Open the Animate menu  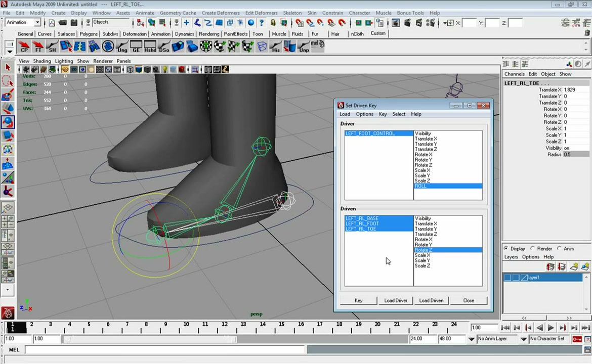[x=145, y=13]
